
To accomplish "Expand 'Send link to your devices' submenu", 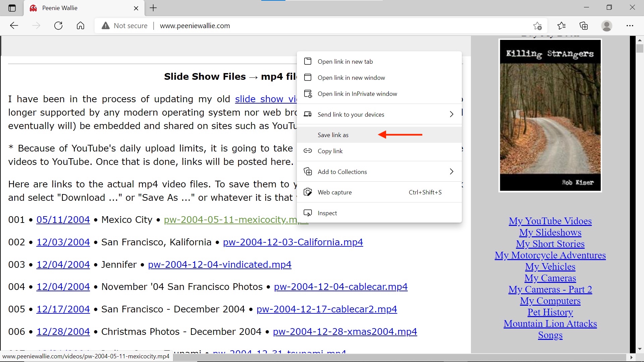I will click(451, 114).
